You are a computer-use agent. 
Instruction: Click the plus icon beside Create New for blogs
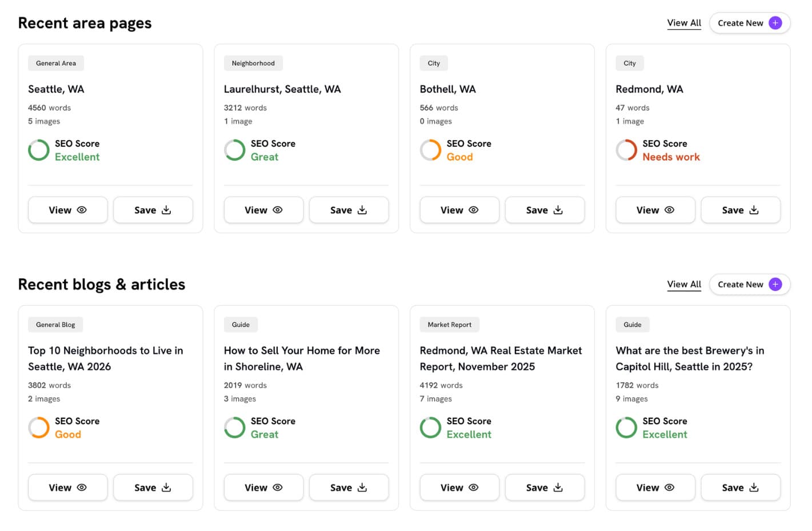pos(775,284)
